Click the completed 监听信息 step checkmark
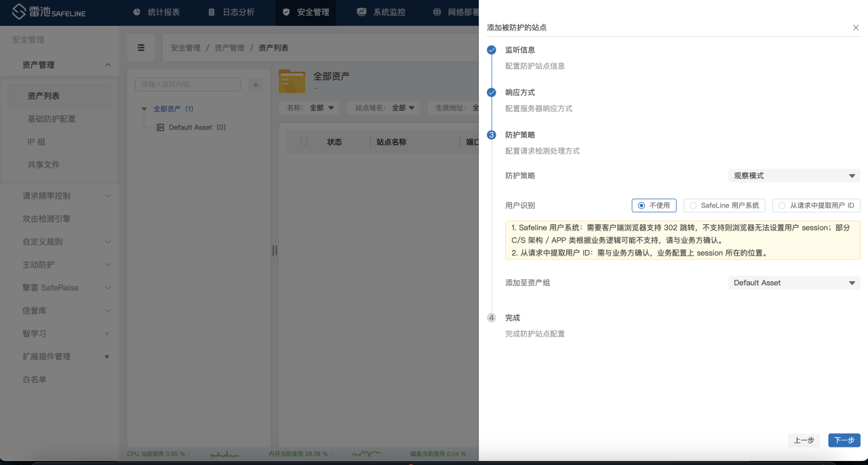 (492, 50)
